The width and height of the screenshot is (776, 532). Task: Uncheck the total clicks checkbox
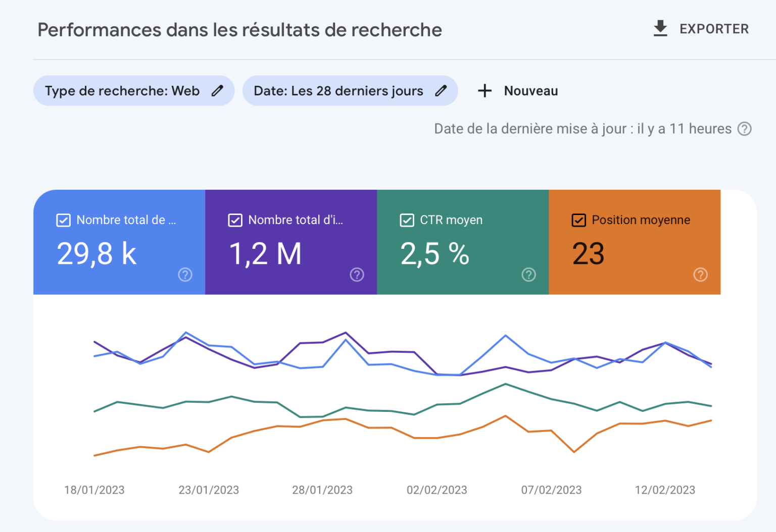pyautogui.click(x=63, y=221)
